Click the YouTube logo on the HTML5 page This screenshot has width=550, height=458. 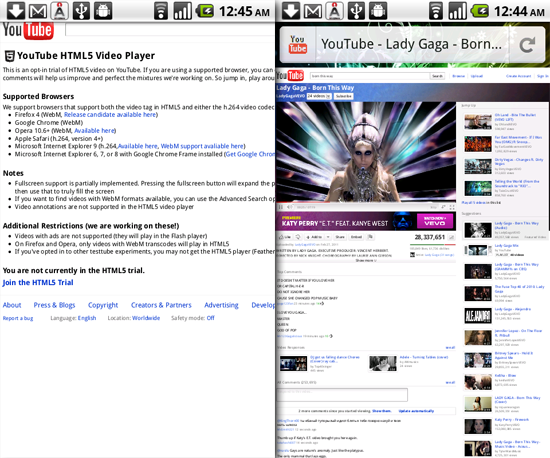pyautogui.click(x=28, y=30)
